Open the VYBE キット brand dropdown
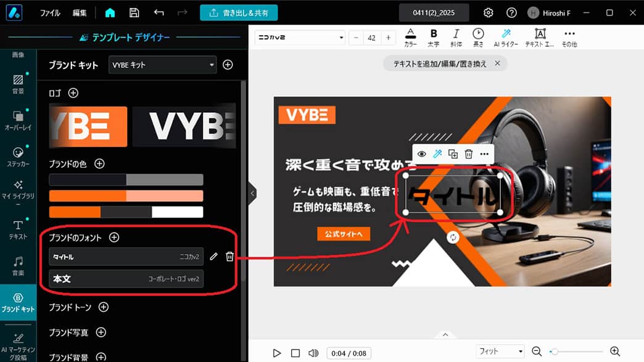The width and height of the screenshot is (644, 362). coord(162,65)
